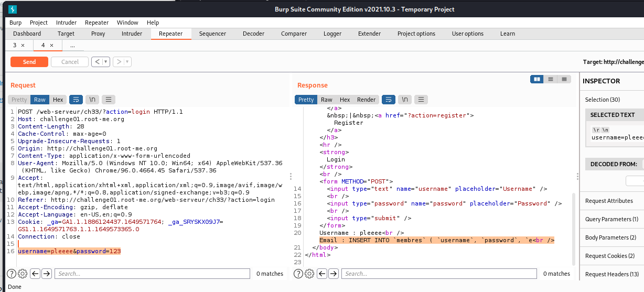Open new Repeater tab via ... tab
The width and height of the screenshot is (644, 292).
coord(72,46)
